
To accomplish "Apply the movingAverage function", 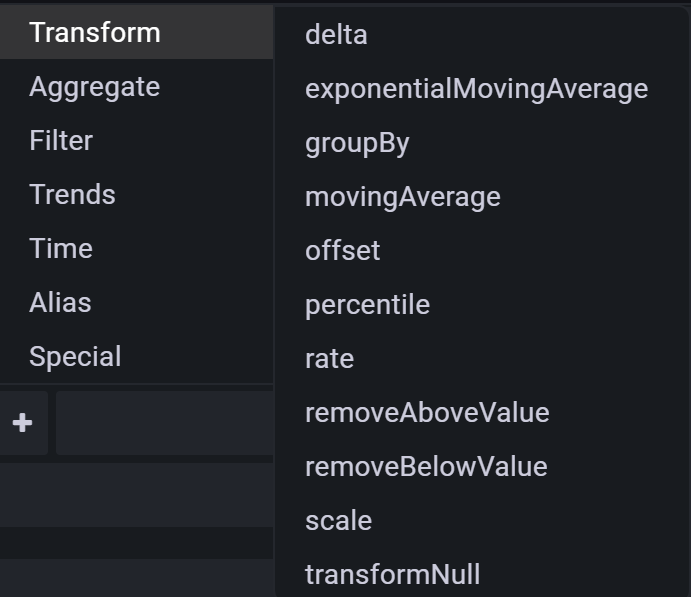I will pyautogui.click(x=402, y=197).
